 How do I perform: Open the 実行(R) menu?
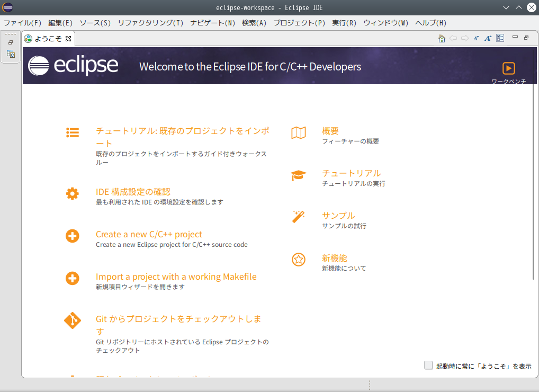tap(344, 23)
